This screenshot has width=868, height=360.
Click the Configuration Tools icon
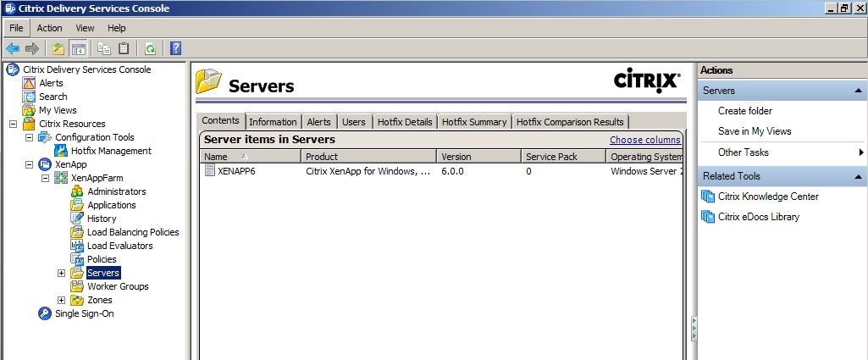(x=45, y=137)
